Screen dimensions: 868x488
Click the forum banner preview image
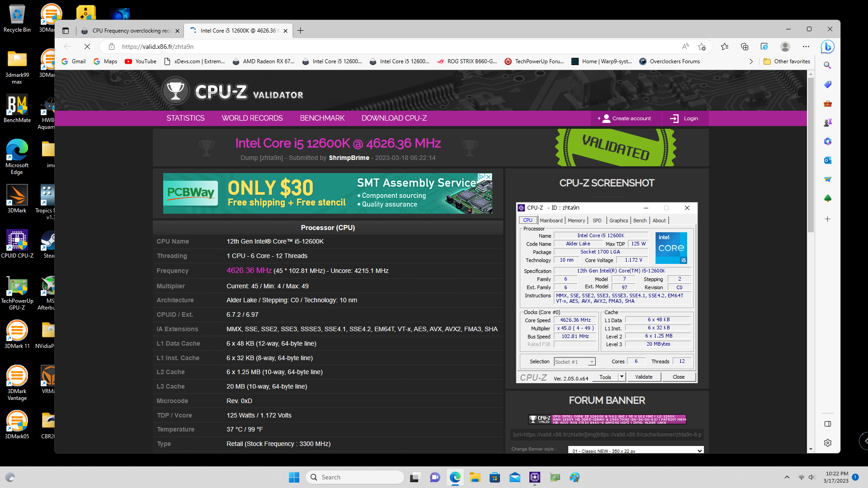click(607, 419)
